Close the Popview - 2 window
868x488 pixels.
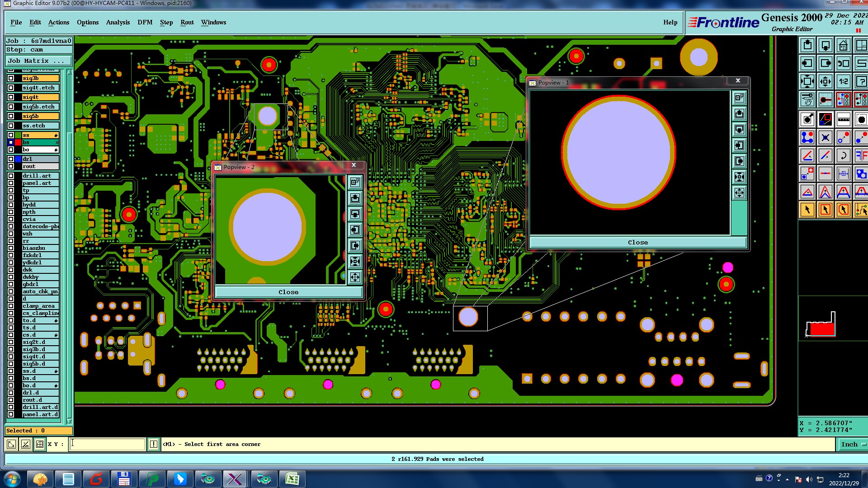[x=354, y=165]
